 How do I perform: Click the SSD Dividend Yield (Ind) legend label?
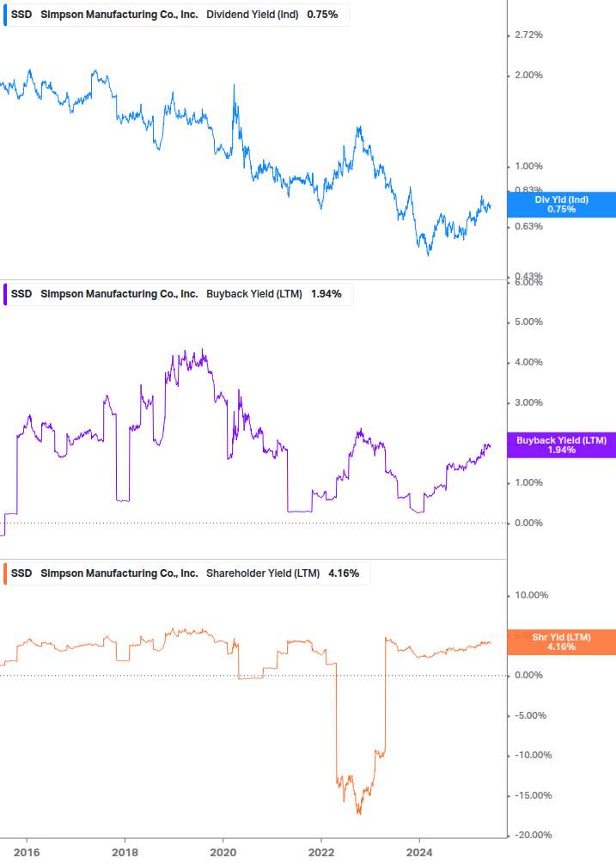pyautogui.click(x=176, y=15)
